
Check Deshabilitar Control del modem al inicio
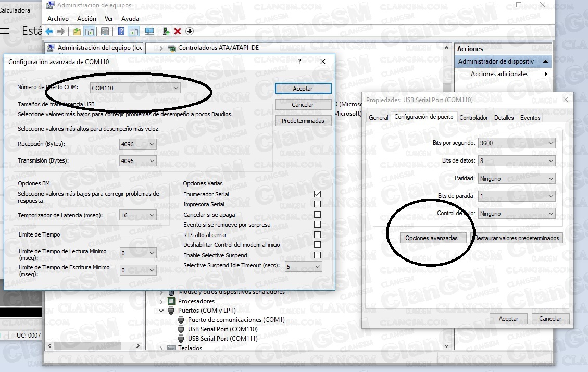317,245
